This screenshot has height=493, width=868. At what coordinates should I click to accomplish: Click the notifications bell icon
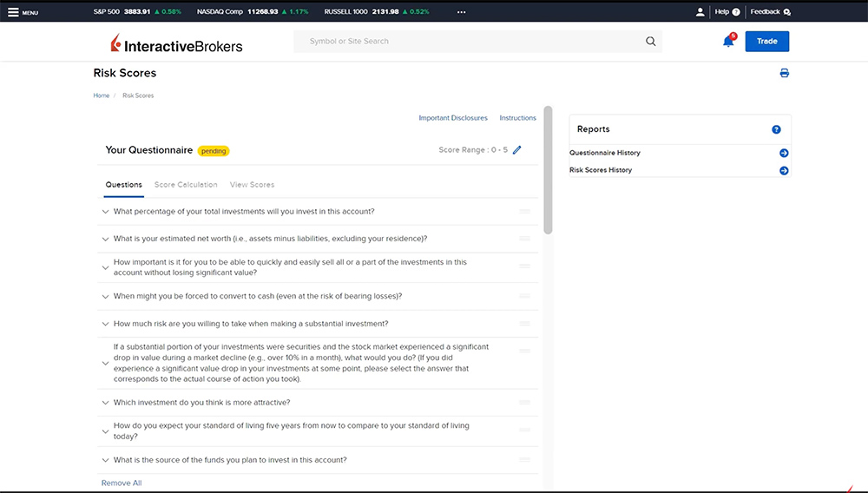[728, 42]
